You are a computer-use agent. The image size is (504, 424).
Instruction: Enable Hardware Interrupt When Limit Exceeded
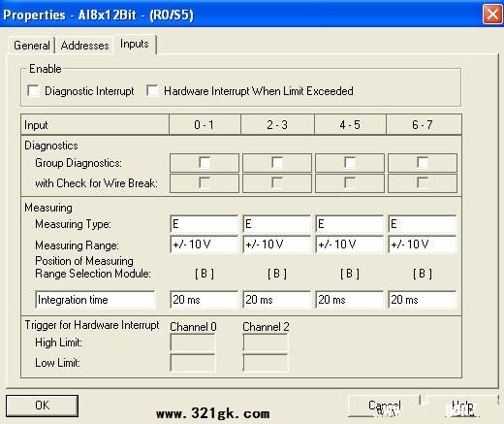pyautogui.click(x=152, y=91)
